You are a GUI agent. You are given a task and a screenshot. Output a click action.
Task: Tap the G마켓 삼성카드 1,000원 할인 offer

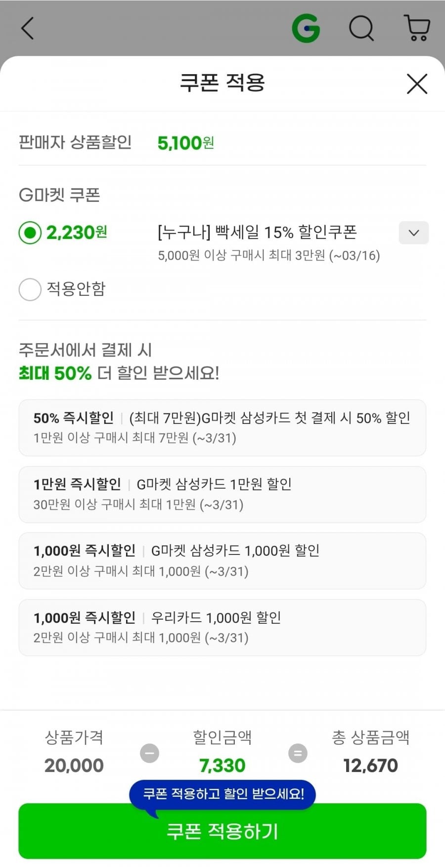tap(222, 560)
